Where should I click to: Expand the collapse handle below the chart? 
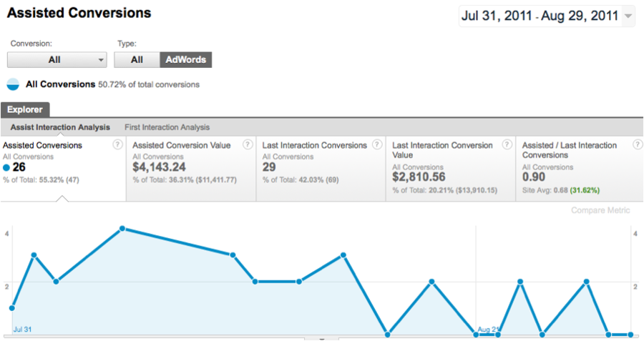click(x=322, y=339)
